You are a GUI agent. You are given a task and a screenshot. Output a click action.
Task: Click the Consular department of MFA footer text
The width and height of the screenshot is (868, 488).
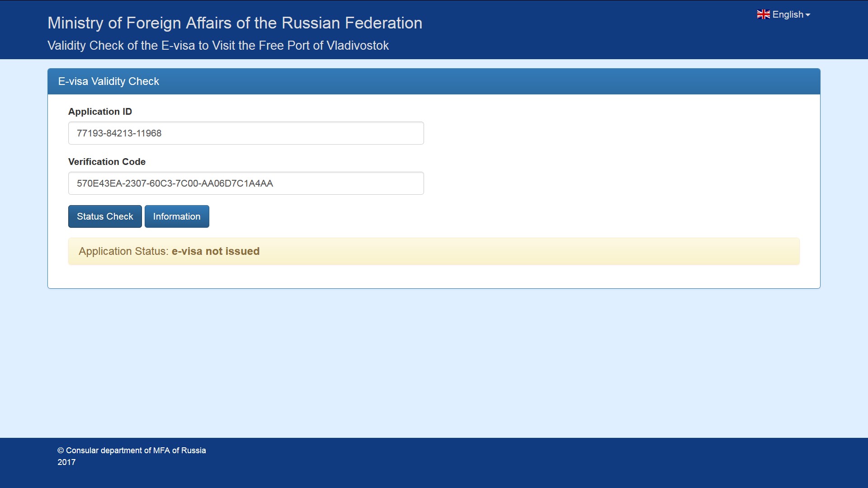point(136,450)
